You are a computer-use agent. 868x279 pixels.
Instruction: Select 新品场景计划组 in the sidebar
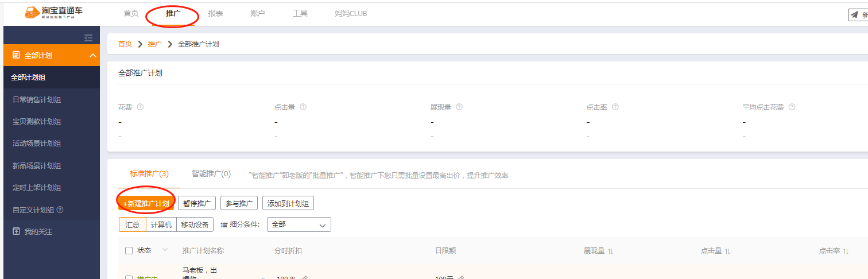point(52,166)
